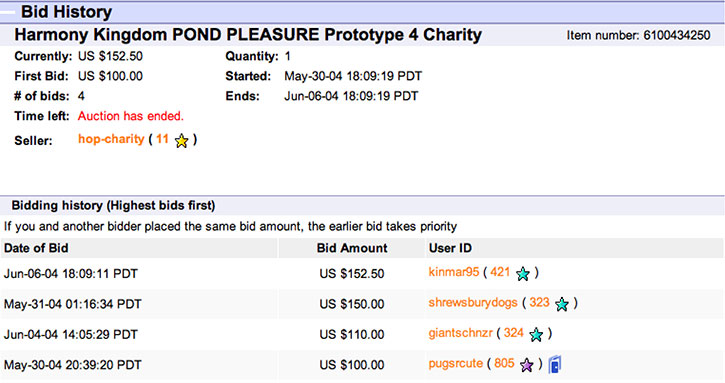725x383 pixels.
Task: Open bidder giantschnzr's profile
Action: [x=460, y=333]
